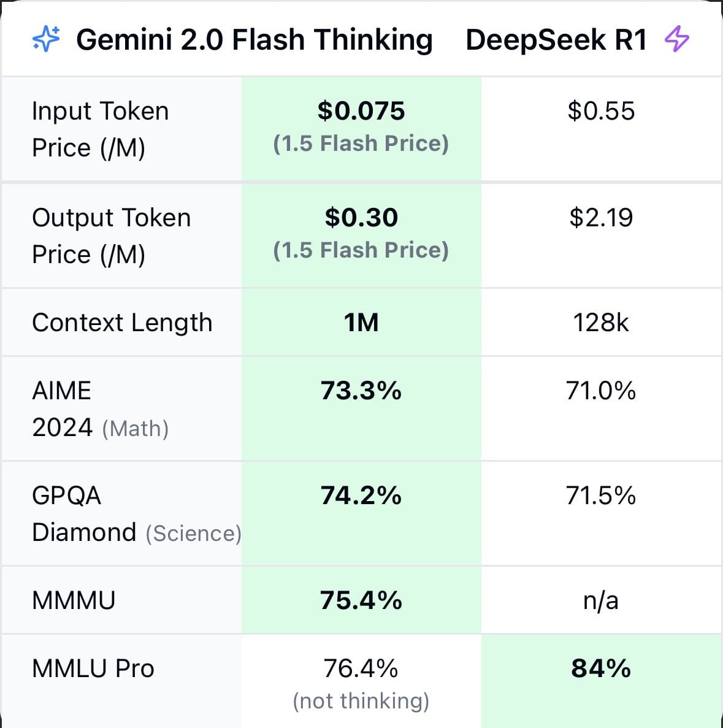Click the 1M context length value
This screenshot has height=728, width=723.
(x=361, y=323)
